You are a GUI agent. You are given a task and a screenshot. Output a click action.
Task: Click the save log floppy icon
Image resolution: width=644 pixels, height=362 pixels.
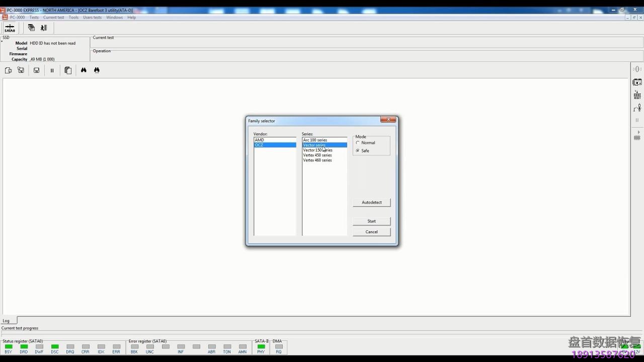pos(37,70)
